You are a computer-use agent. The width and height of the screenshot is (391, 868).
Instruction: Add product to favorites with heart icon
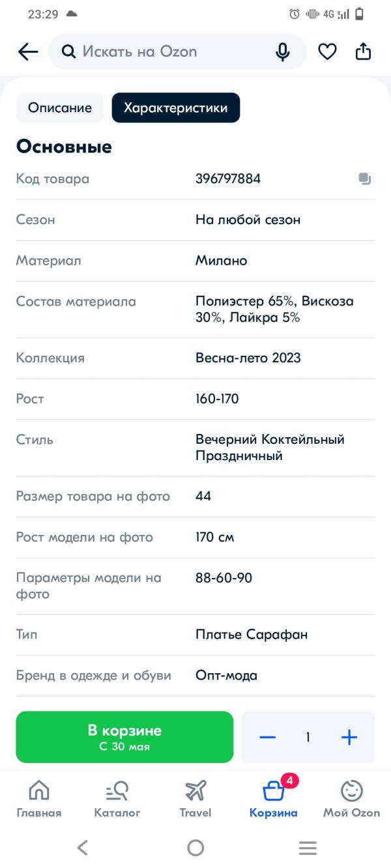[327, 52]
